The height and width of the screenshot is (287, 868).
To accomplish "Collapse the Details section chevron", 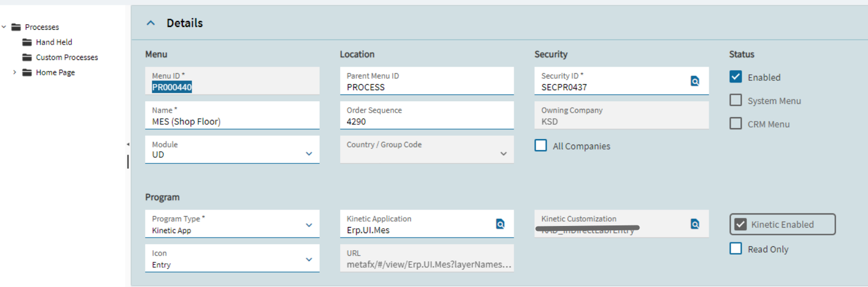I will (151, 23).
